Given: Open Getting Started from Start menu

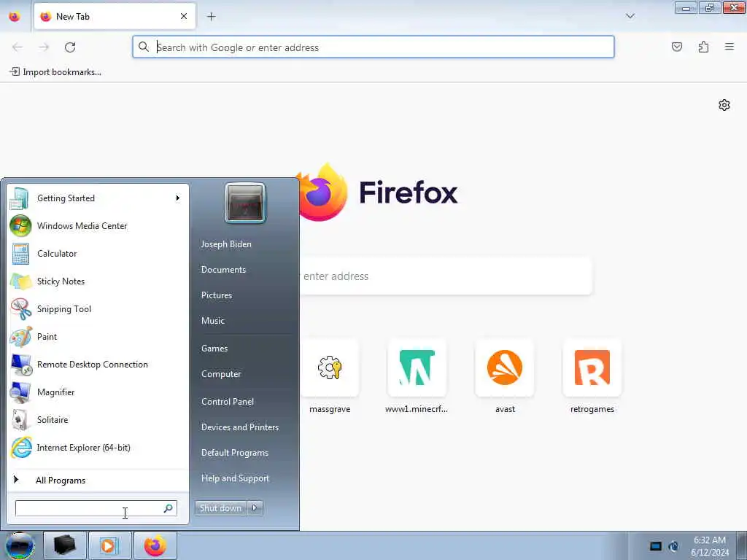Looking at the screenshot, I should pos(98,198).
